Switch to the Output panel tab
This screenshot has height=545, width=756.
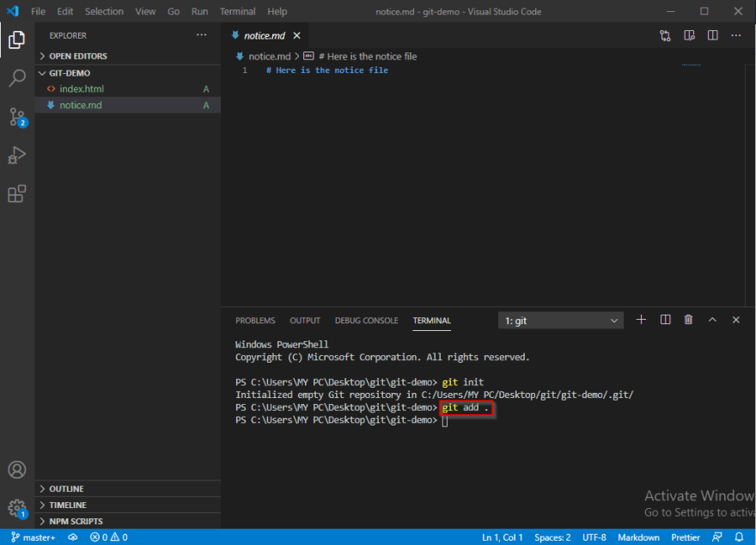tap(305, 321)
